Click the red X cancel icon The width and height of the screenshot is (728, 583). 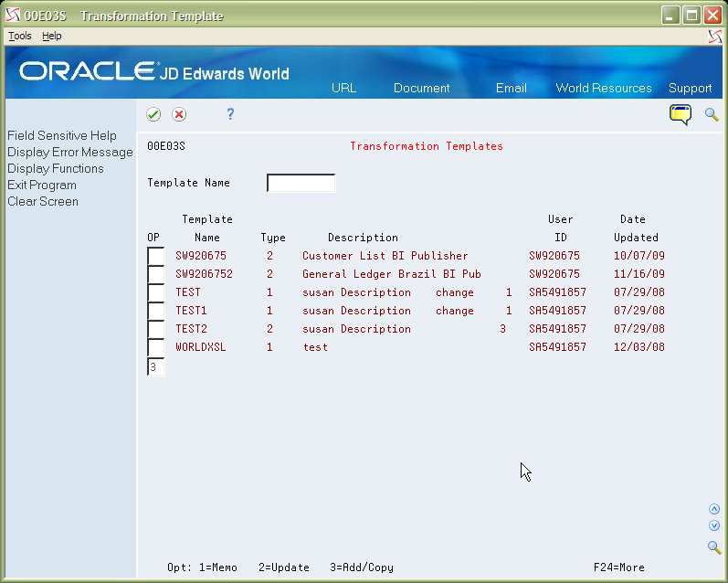pos(179,114)
